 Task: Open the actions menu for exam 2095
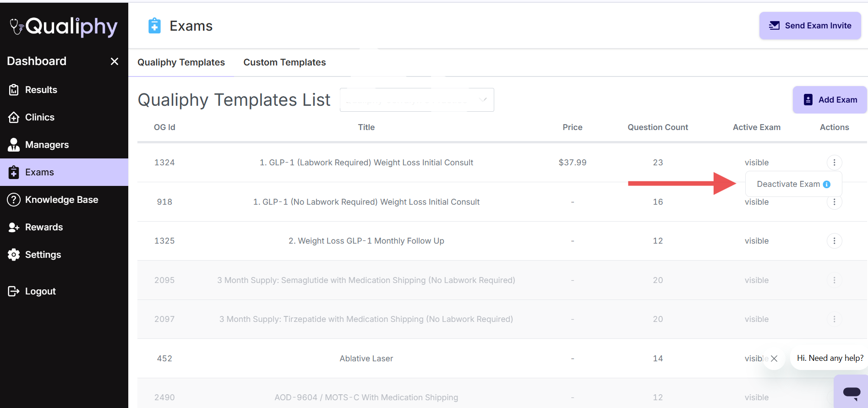834,280
